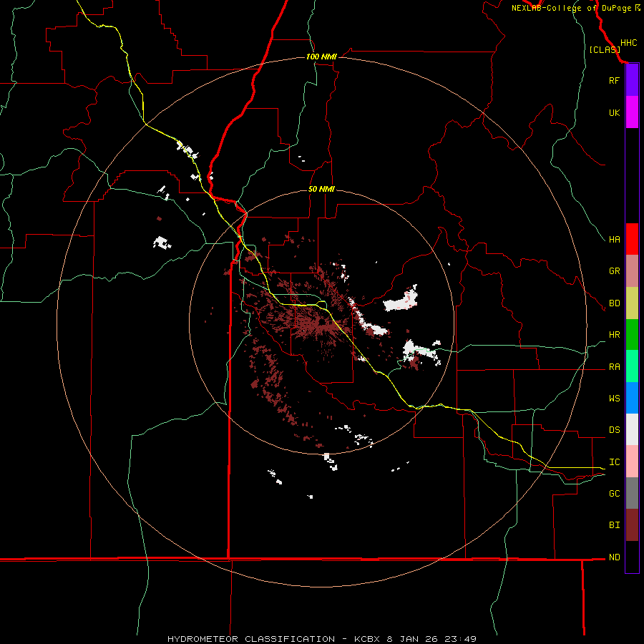Image resolution: width=644 pixels, height=644 pixels.
Task: Click the BD legend label
Action: click(x=614, y=303)
